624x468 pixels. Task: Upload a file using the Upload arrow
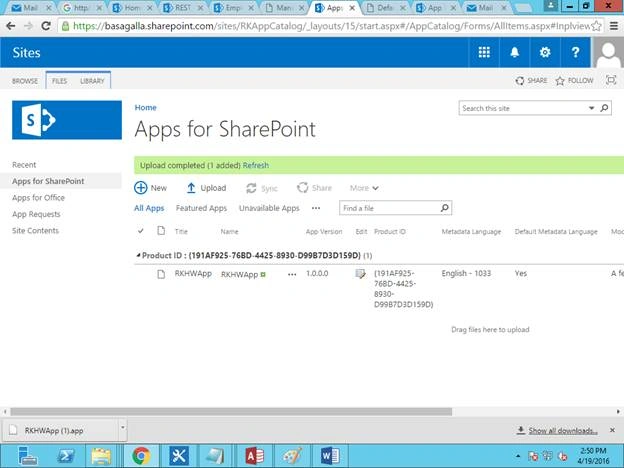(x=191, y=188)
